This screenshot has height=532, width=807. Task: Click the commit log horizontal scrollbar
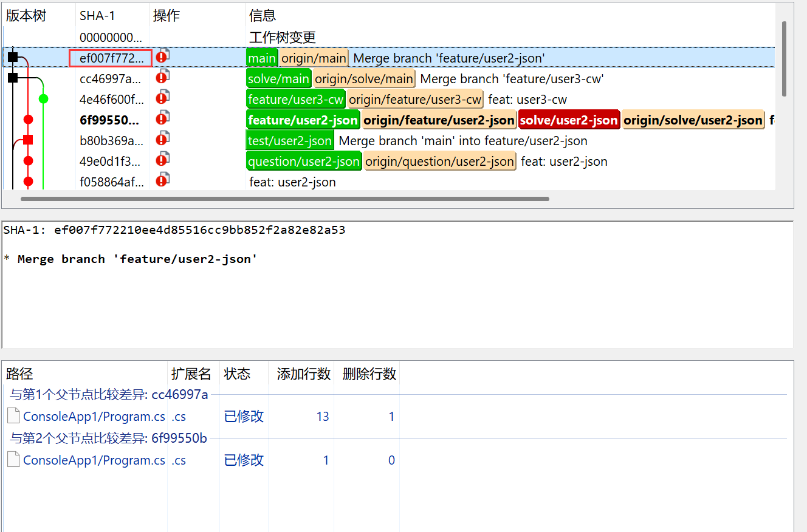tap(285, 199)
